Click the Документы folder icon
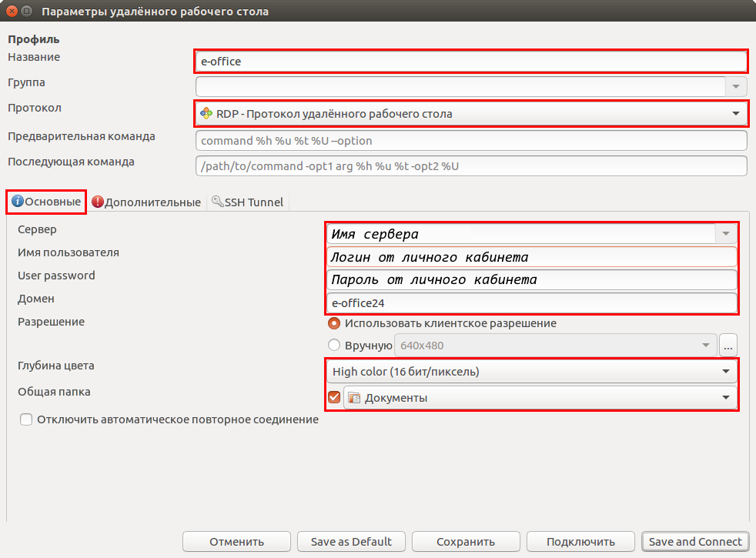Viewport: 756px width, 558px height. coord(354,398)
